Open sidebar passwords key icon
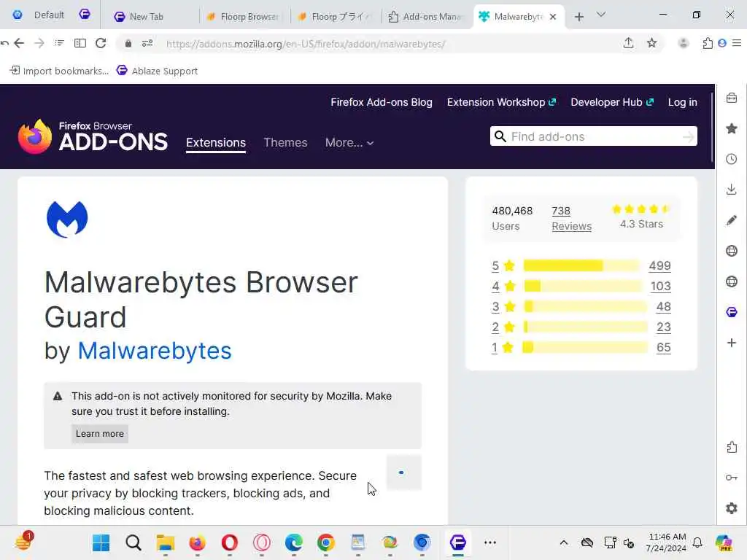The image size is (747, 560). pos(732,478)
